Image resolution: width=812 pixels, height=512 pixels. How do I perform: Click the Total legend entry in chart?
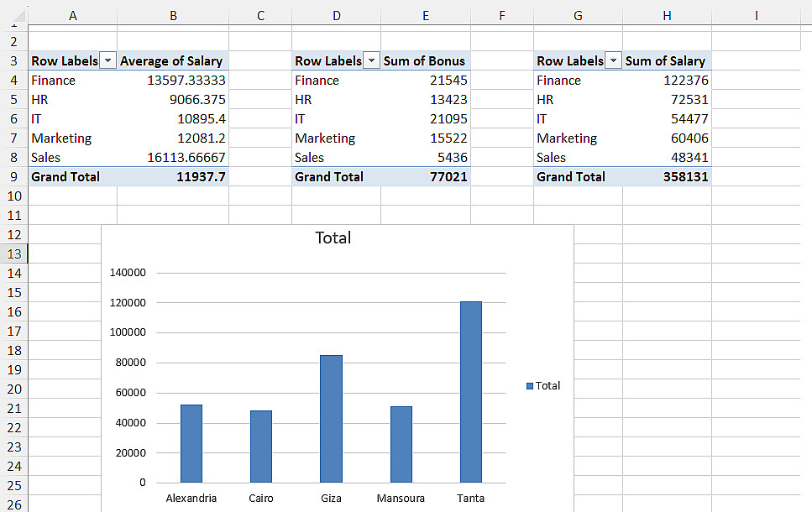(543, 386)
